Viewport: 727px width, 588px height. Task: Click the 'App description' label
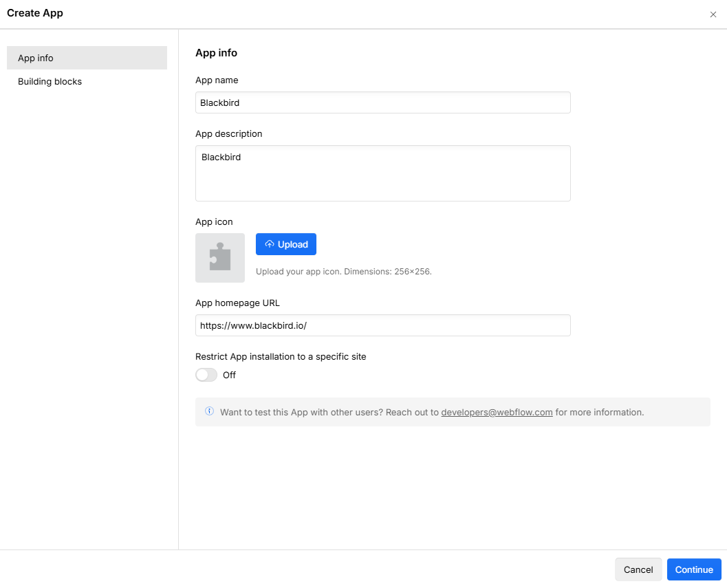(228, 134)
